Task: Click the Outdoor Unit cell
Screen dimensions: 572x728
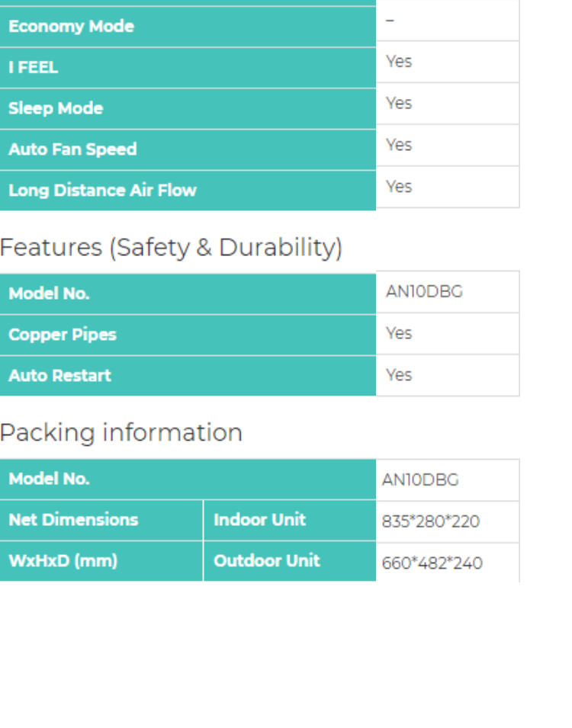Action: pyautogui.click(x=266, y=561)
